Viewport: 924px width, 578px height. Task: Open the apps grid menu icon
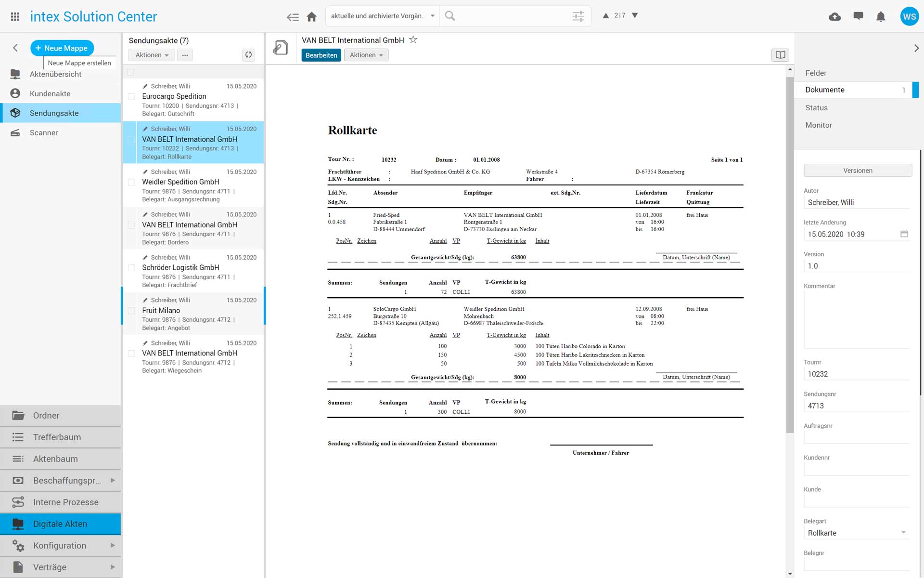click(15, 16)
